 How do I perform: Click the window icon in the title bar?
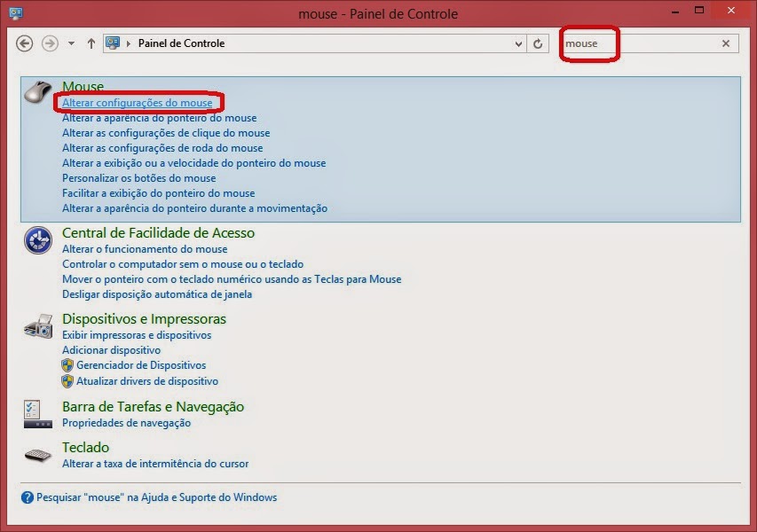pos(15,12)
